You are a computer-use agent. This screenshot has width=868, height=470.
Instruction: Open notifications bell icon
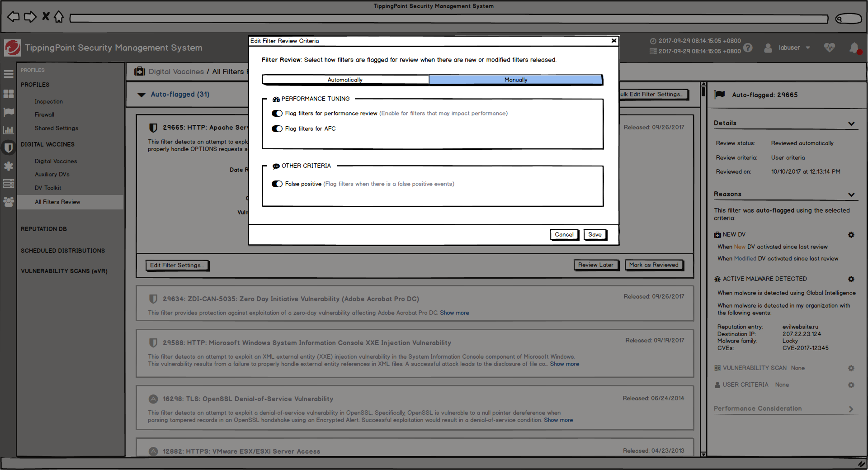854,47
